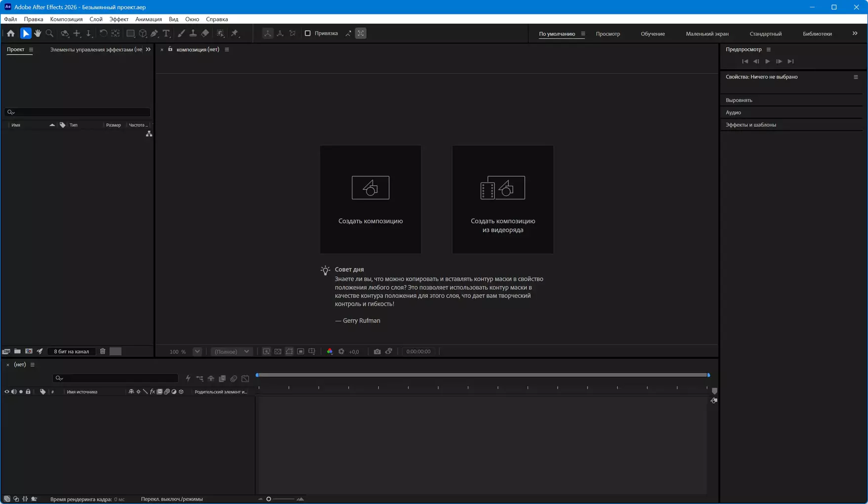Open the Композиция menu
The image size is (868, 504).
[66, 19]
